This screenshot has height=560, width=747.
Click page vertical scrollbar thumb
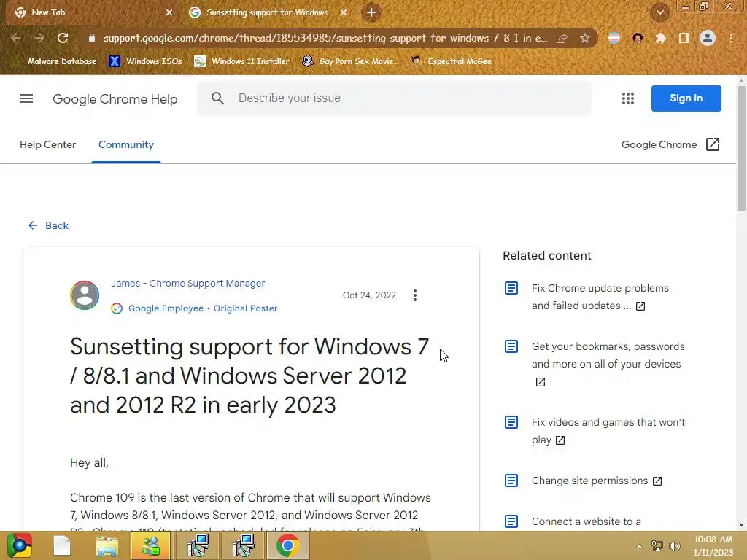741,147
